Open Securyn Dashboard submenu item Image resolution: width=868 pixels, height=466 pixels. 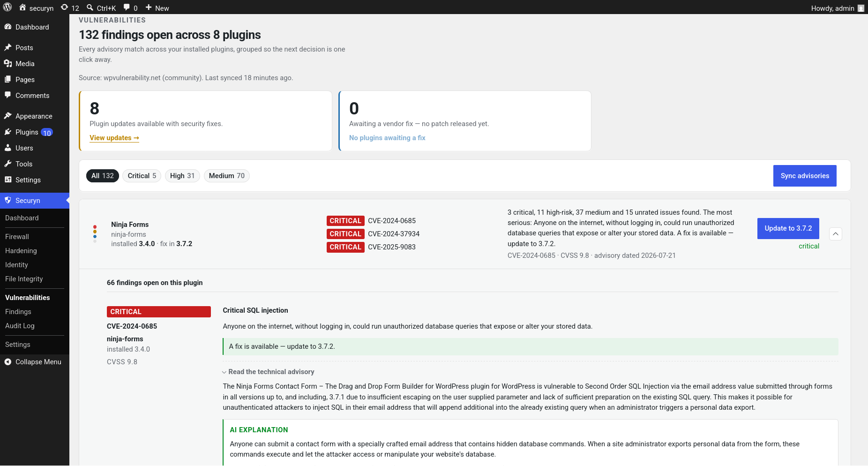22,218
